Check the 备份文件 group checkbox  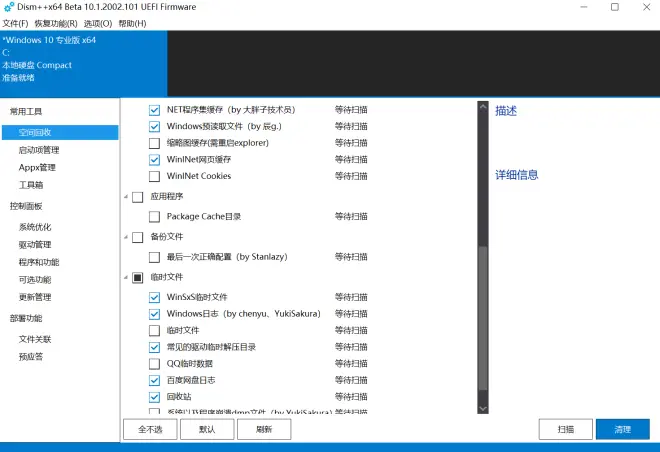[x=138, y=237]
